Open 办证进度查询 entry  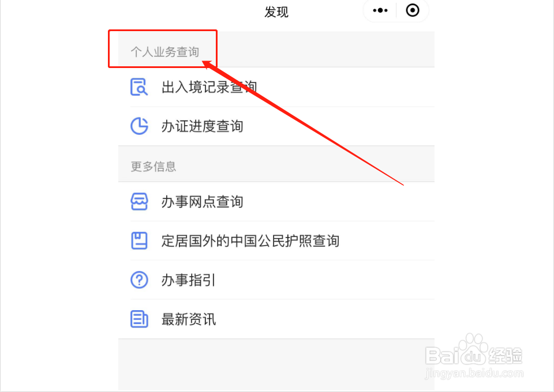tap(276, 126)
